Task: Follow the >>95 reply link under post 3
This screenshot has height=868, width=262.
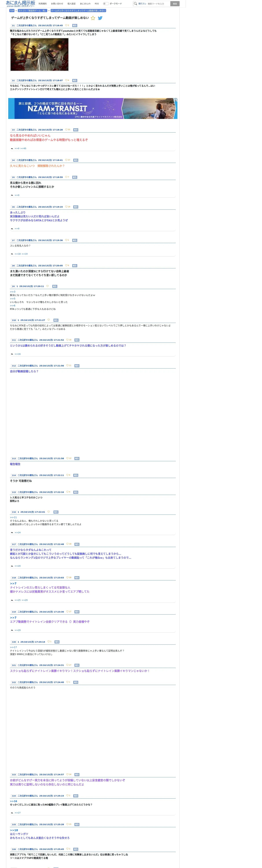Action: tap(23, 149)
